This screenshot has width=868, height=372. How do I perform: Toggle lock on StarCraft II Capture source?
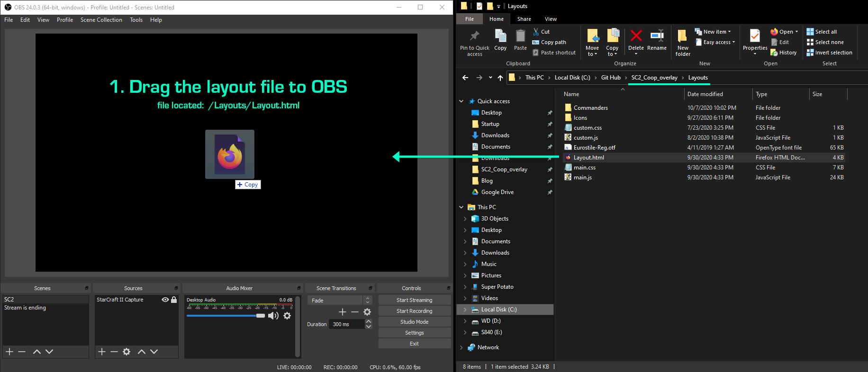coord(174,300)
